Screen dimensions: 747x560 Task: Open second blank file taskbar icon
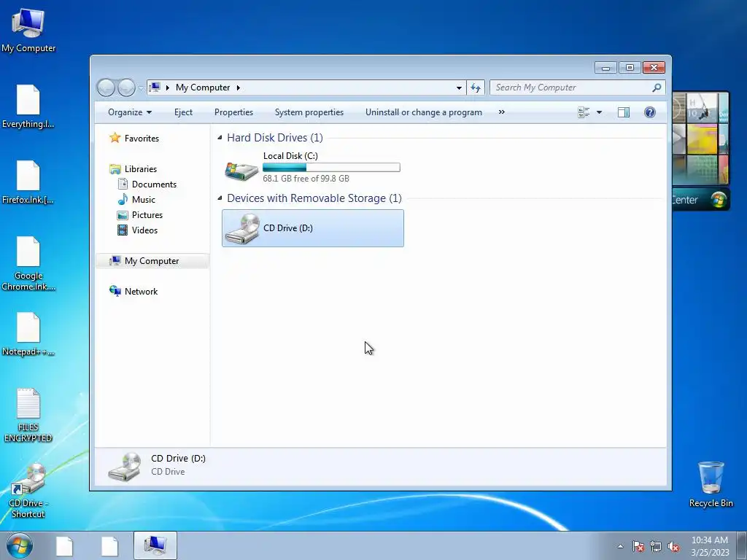click(x=109, y=545)
